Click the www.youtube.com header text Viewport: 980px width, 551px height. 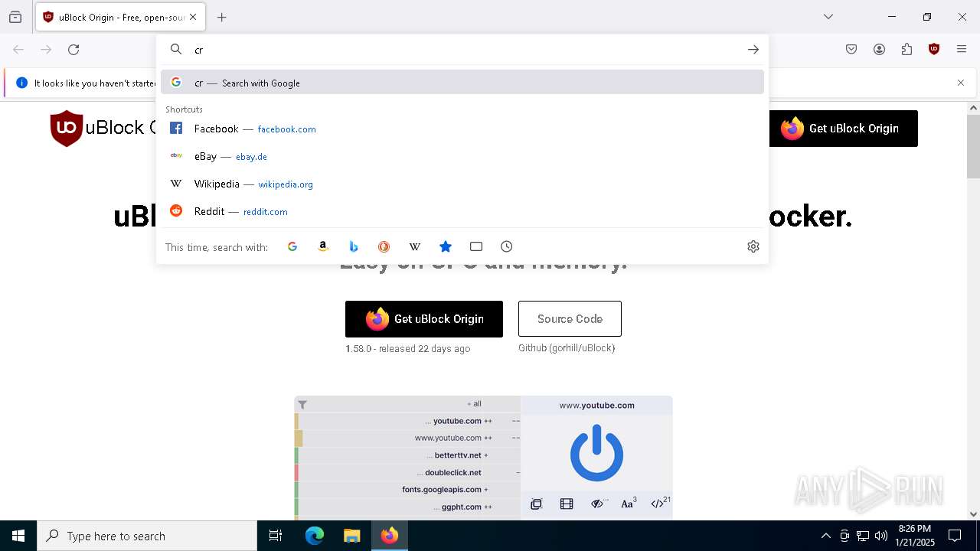click(x=596, y=406)
